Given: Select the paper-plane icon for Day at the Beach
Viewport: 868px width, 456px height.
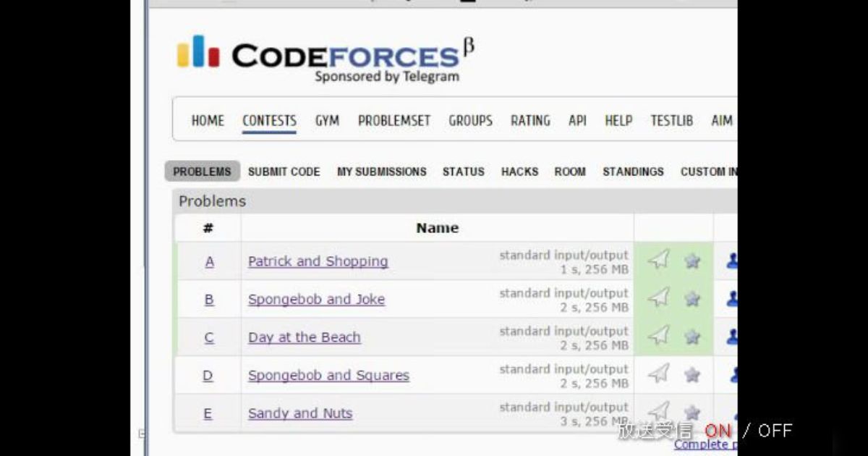Looking at the screenshot, I should [x=658, y=337].
